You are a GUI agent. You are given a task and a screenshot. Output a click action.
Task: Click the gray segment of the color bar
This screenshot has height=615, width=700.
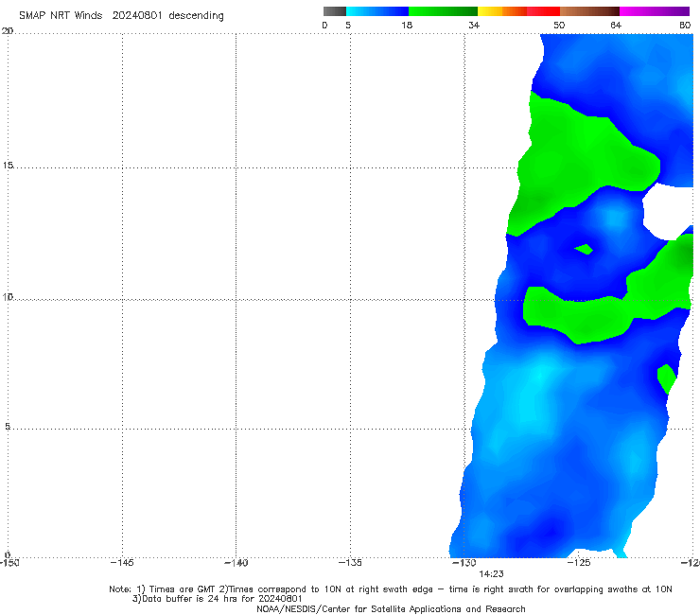[x=335, y=11]
